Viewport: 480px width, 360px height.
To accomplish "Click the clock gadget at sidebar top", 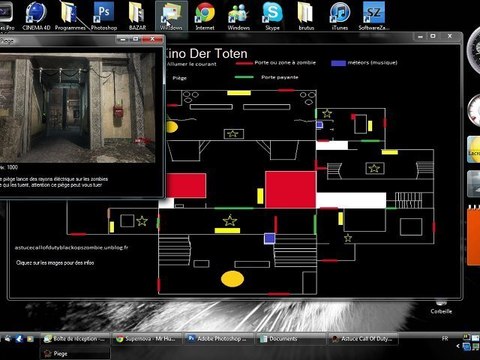I will click(x=473, y=50).
